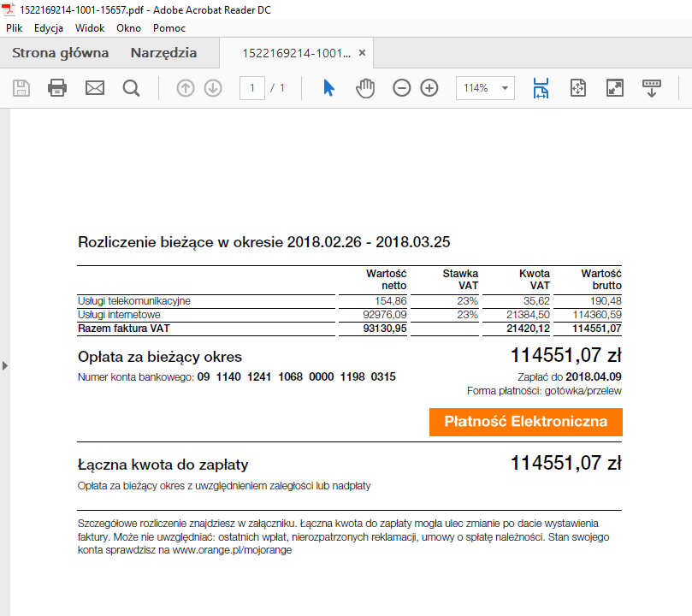
Task: Switch to Strona główna tab
Action: tap(60, 53)
